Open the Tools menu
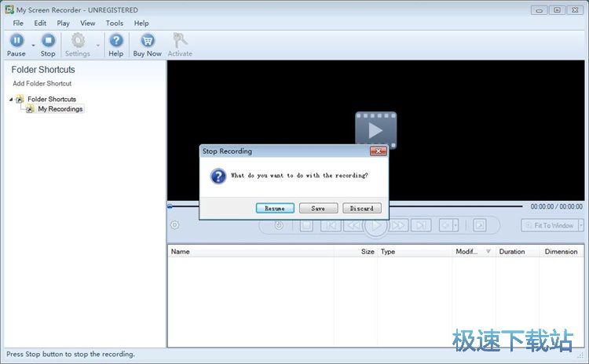The image size is (589, 364). pos(115,24)
